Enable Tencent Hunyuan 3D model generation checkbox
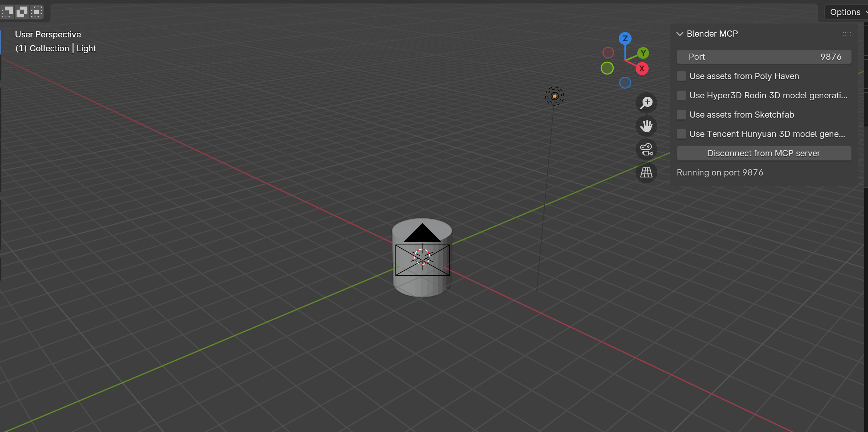The height and width of the screenshot is (432, 868). tap(681, 134)
